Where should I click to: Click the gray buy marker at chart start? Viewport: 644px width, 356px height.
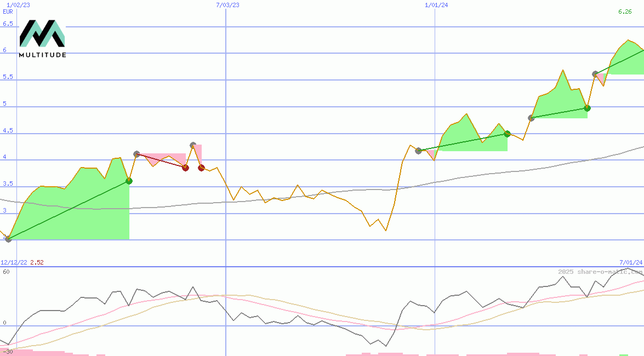[8, 239]
